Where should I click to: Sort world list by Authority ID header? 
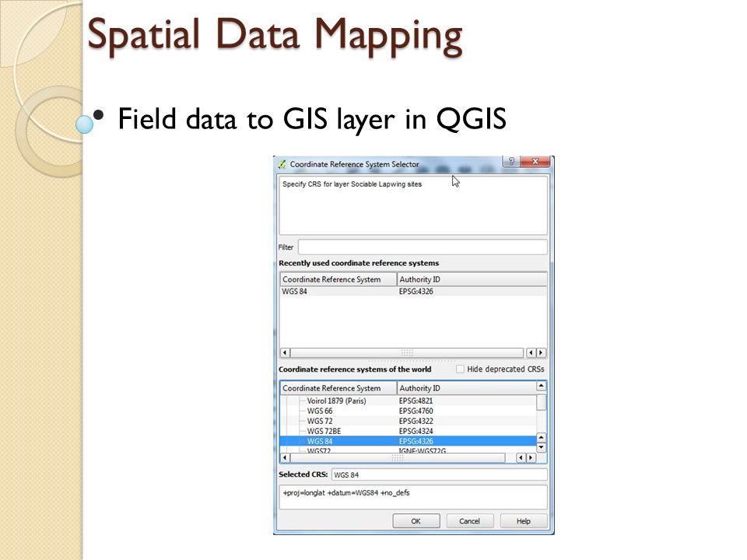point(466,388)
